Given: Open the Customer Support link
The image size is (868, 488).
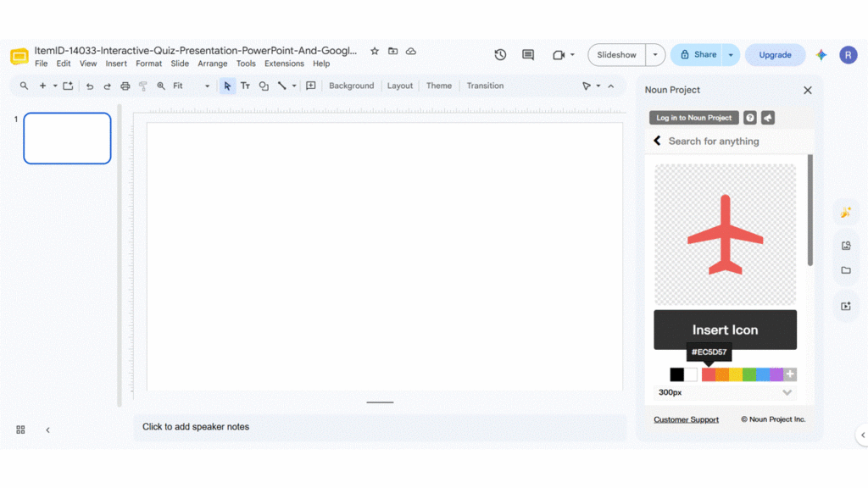Looking at the screenshot, I should [686, 419].
